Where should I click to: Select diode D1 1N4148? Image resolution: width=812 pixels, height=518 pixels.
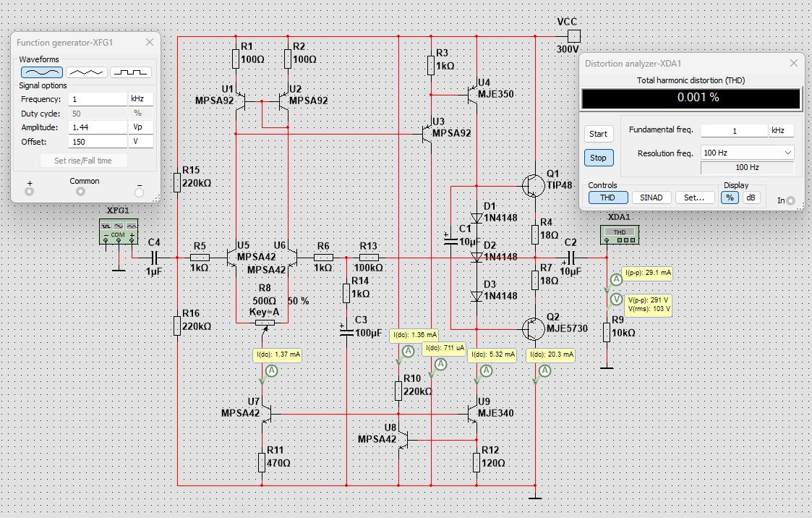pos(477,218)
